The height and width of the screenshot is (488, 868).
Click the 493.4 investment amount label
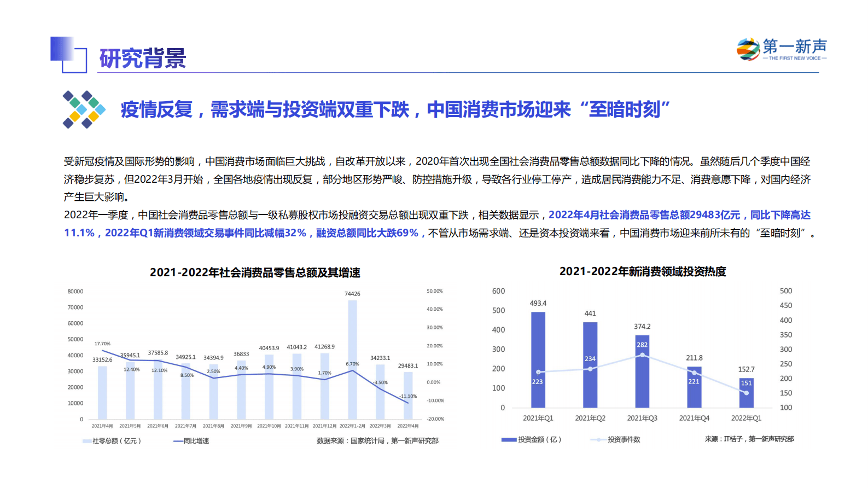[x=538, y=303]
